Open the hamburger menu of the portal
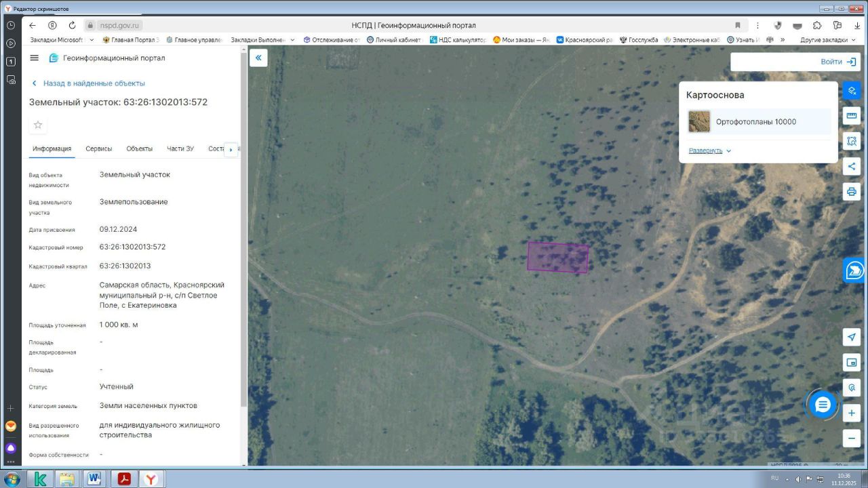 point(35,58)
